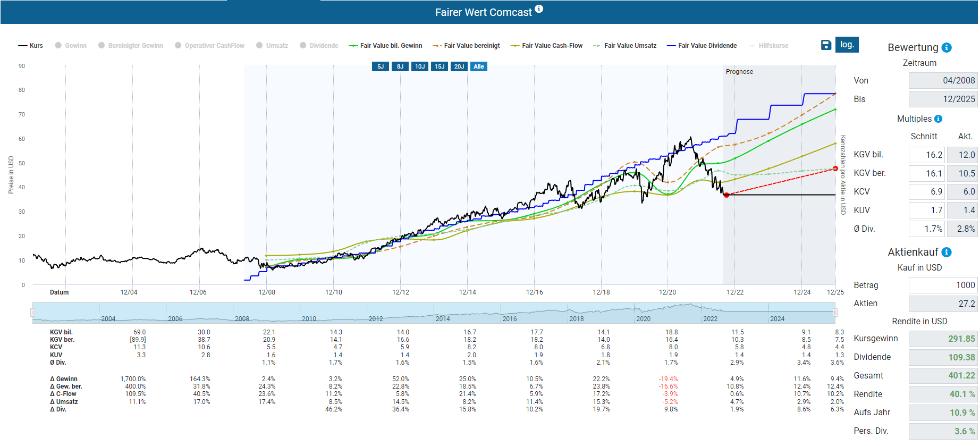Enable Operativer CashFlow legend entry
The height and width of the screenshot is (446, 980).
pos(209,46)
